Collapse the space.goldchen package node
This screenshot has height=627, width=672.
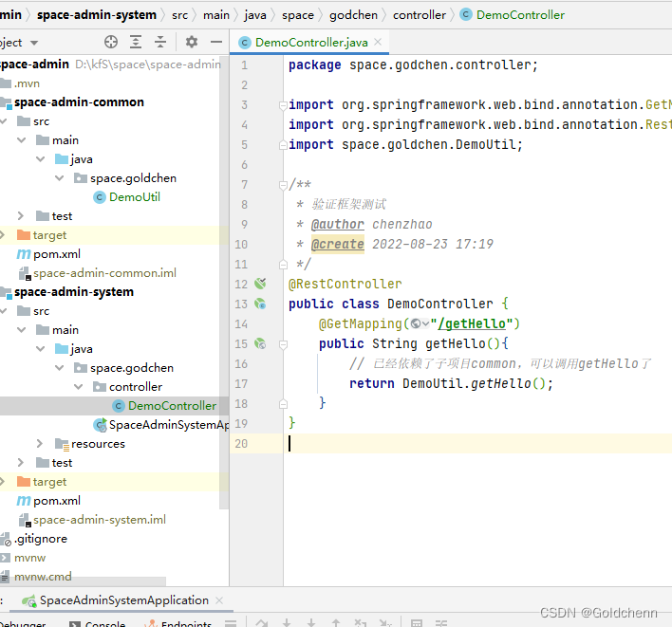pos(61,178)
